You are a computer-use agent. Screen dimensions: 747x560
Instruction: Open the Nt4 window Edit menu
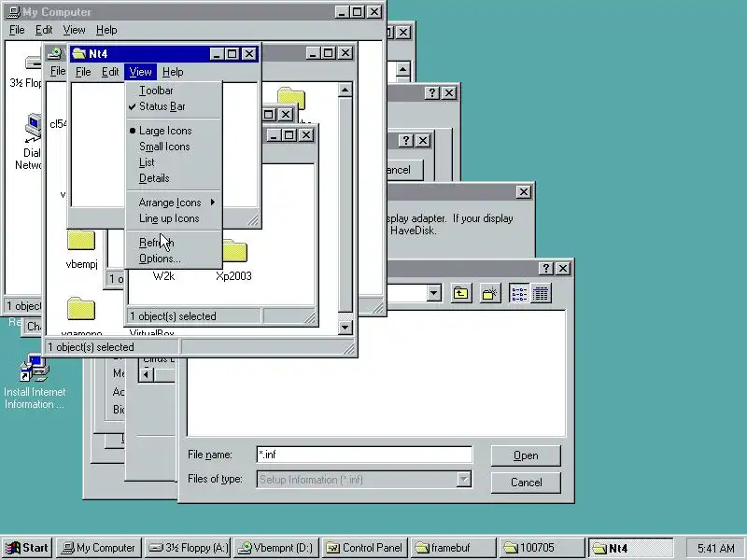click(110, 72)
